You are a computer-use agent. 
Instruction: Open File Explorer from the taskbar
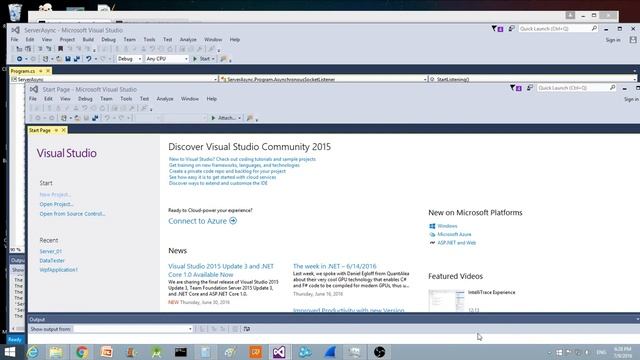pos(56,352)
